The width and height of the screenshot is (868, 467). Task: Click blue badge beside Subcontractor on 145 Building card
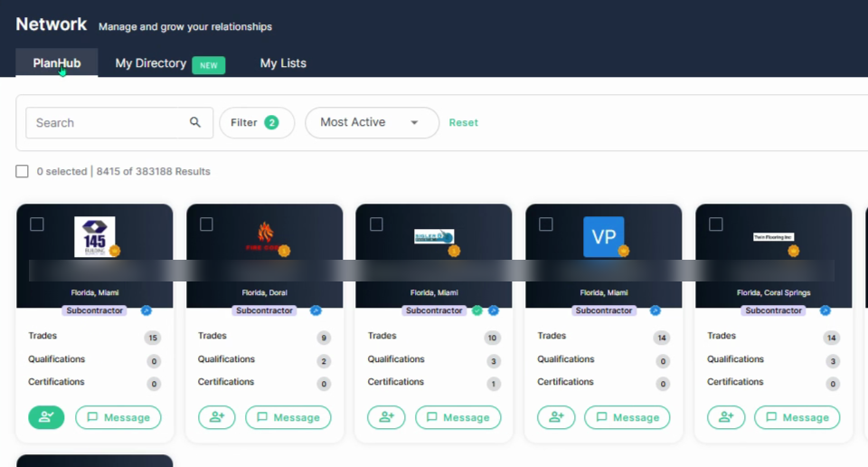[x=146, y=310]
